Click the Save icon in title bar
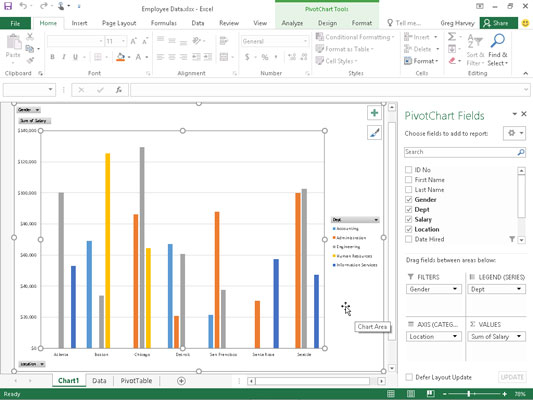Screen dimensions: 533x400 [8, 6]
